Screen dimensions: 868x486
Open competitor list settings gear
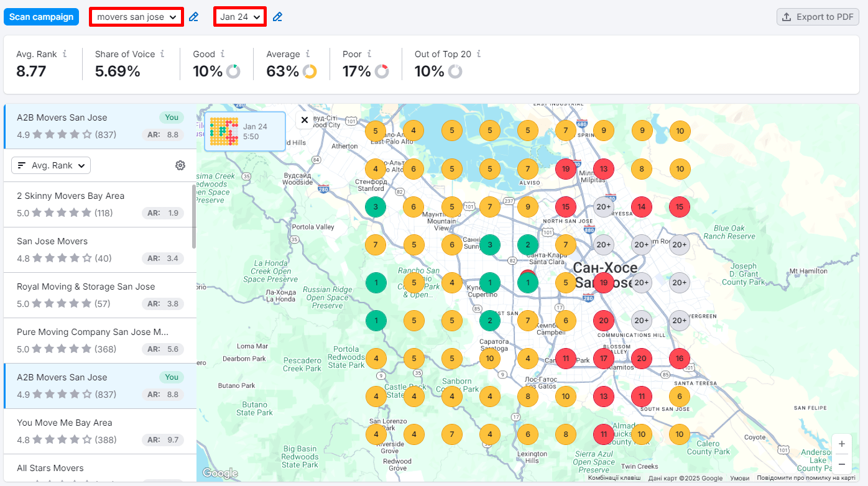180,165
